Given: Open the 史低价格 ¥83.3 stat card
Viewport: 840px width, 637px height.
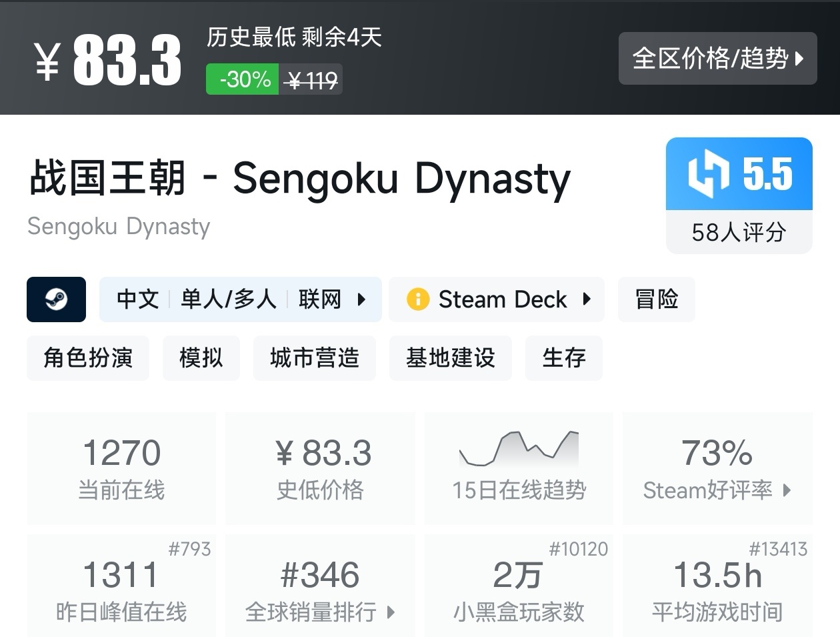Looking at the screenshot, I should pos(320,468).
